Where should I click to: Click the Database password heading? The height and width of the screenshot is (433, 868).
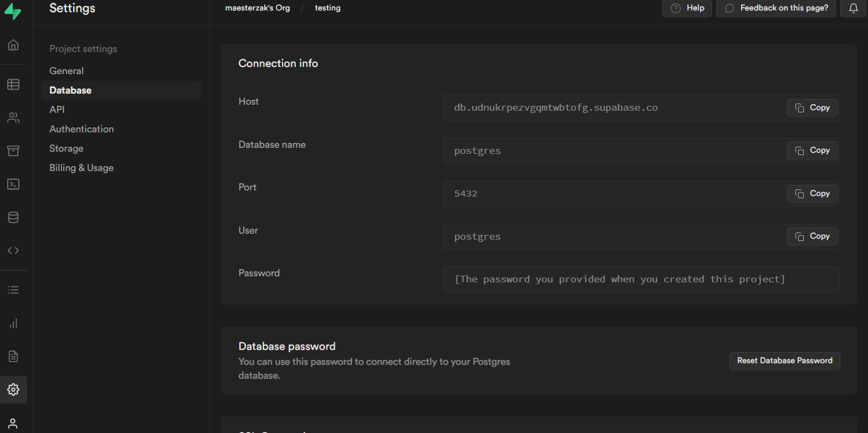click(x=287, y=346)
